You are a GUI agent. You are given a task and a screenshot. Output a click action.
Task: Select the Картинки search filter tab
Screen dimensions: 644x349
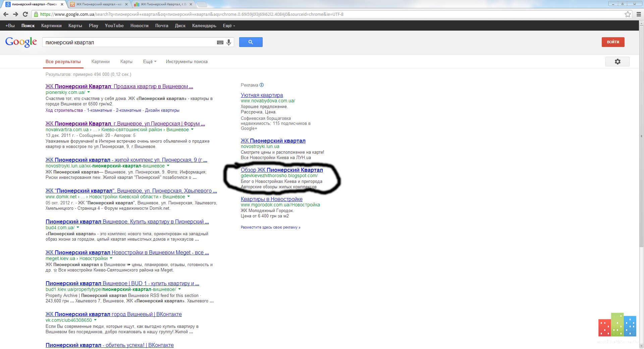(x=100, y=61)
